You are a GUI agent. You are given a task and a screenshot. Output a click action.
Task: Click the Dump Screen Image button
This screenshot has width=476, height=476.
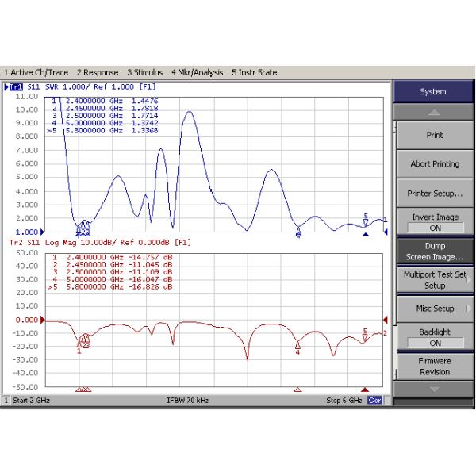[x=435, y=251]
